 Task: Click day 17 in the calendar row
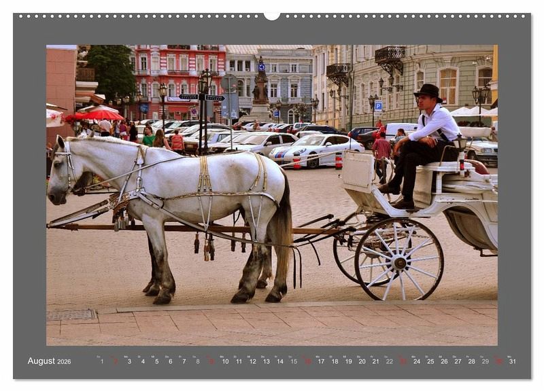tap(320, 361)
